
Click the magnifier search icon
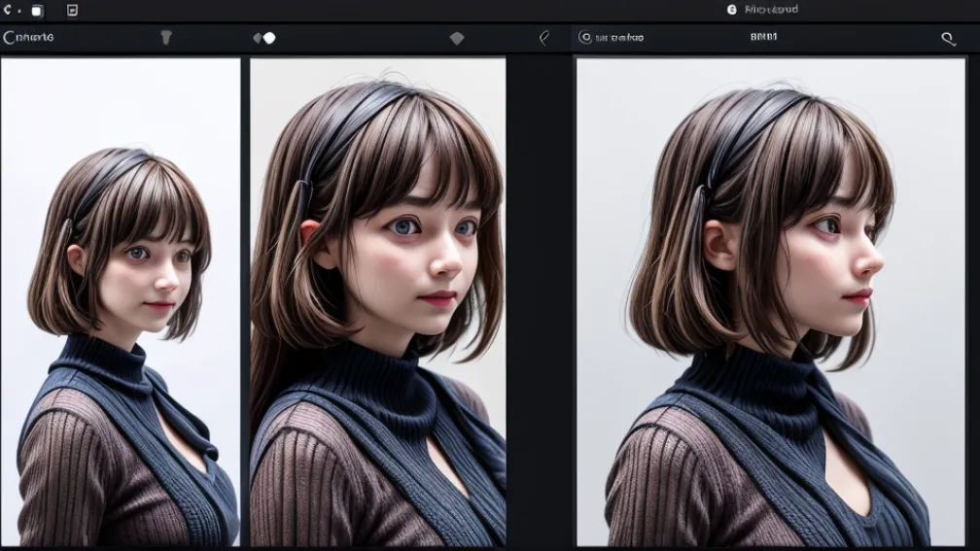point(948,39)
